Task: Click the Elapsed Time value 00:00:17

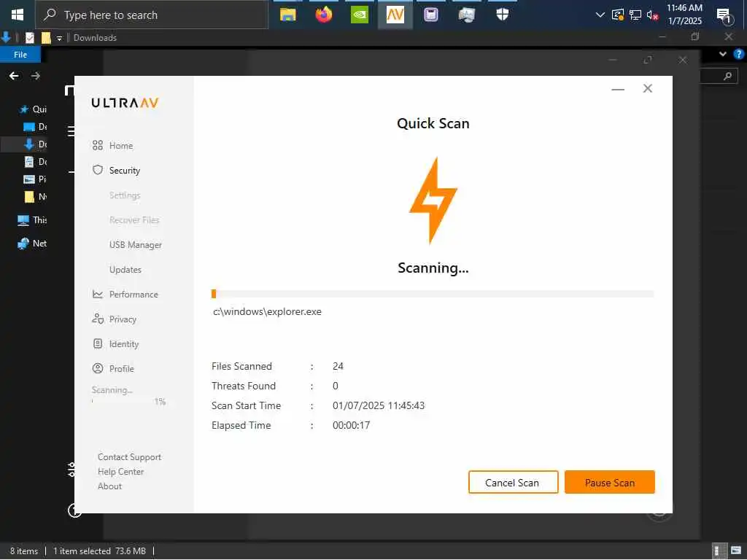Action: click(351, 425)
